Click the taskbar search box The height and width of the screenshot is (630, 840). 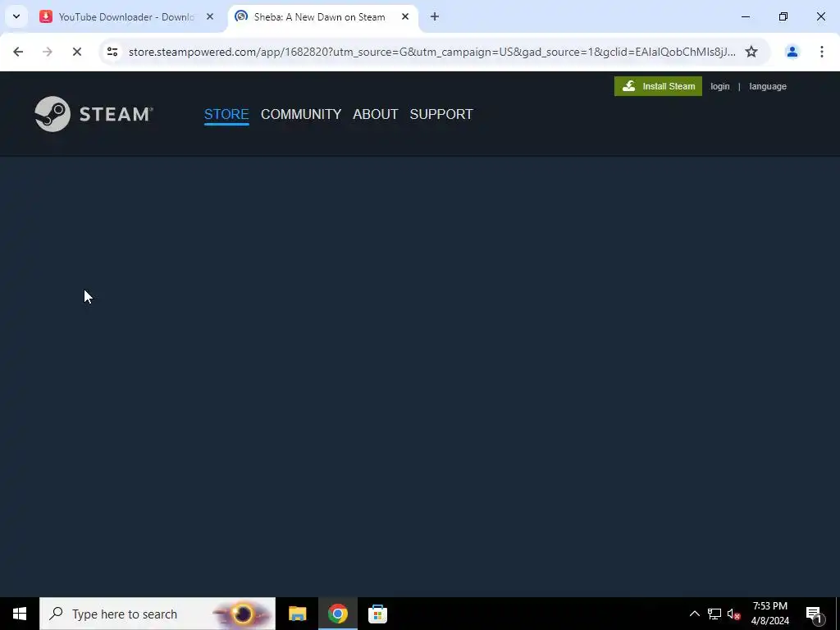tap(157, 614)
